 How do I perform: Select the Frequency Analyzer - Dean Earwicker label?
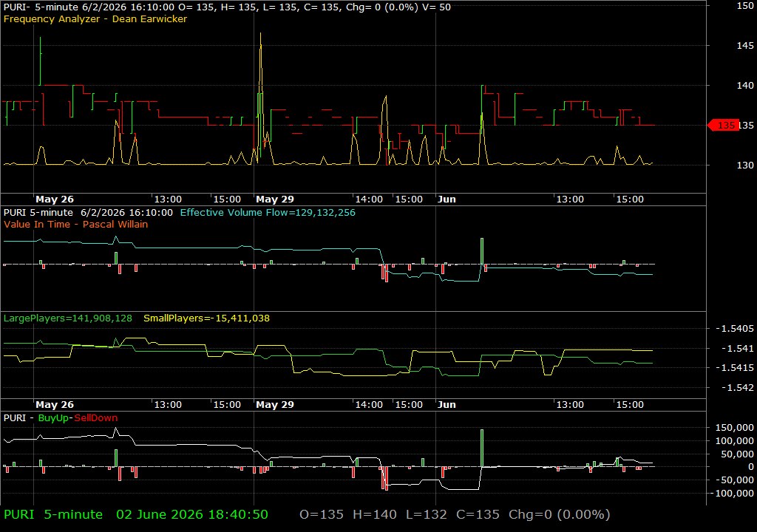click(x=95, y=18)
